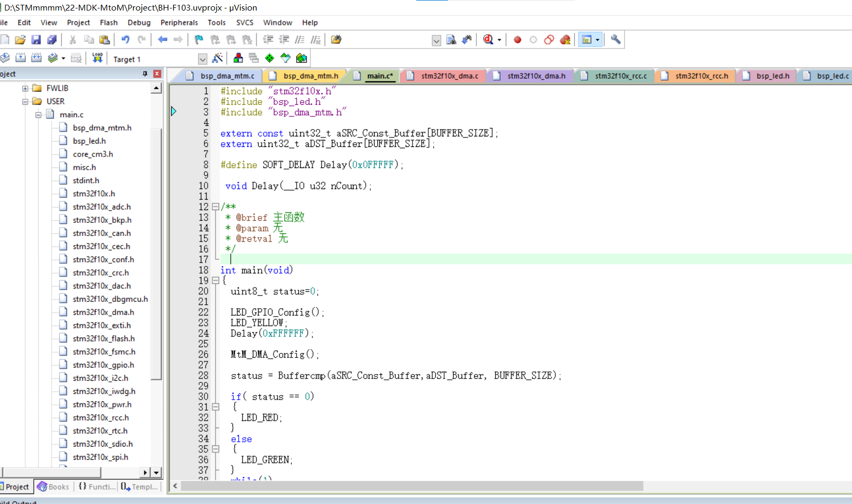Collapse the USER folder
The width and height of the screenshot is (852, 504).
pyautogui.click(x=25, y=102)
